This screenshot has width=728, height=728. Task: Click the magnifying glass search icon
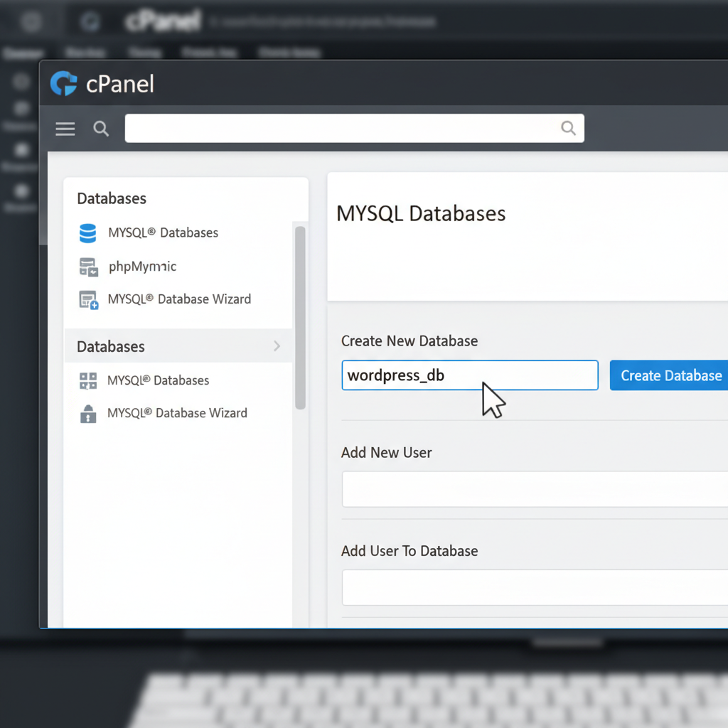point(100,129)
